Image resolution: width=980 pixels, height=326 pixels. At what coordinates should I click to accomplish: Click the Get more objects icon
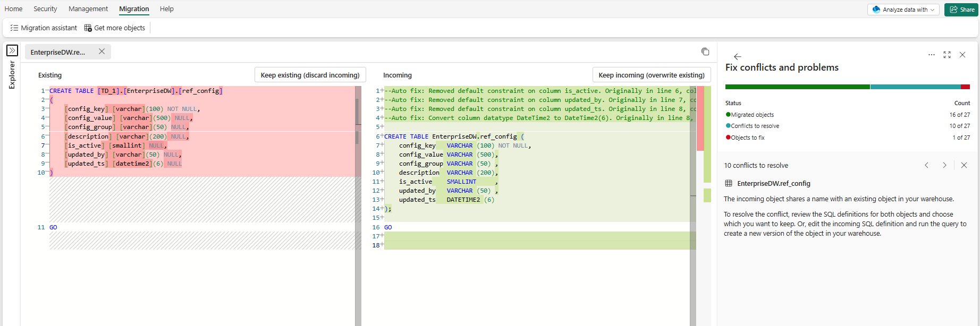pos(88,28)
